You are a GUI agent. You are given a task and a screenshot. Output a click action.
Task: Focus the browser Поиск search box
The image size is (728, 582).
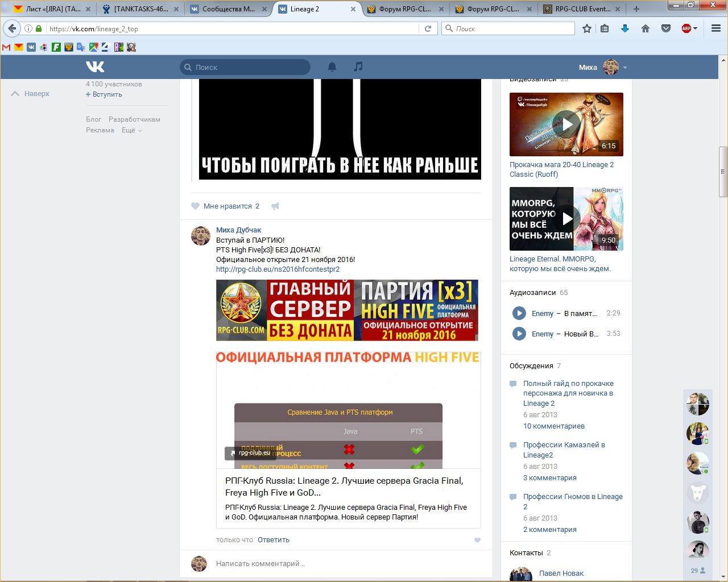(x=508, y=28)
